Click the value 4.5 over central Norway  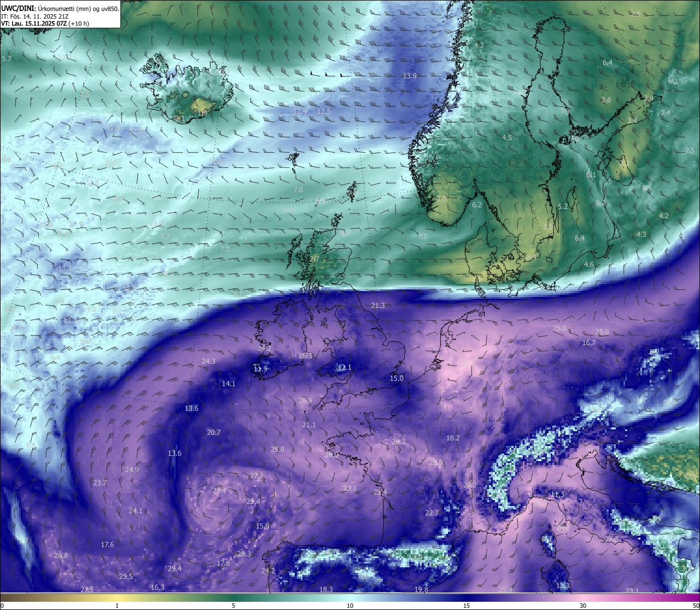click(x=507, y=137)
